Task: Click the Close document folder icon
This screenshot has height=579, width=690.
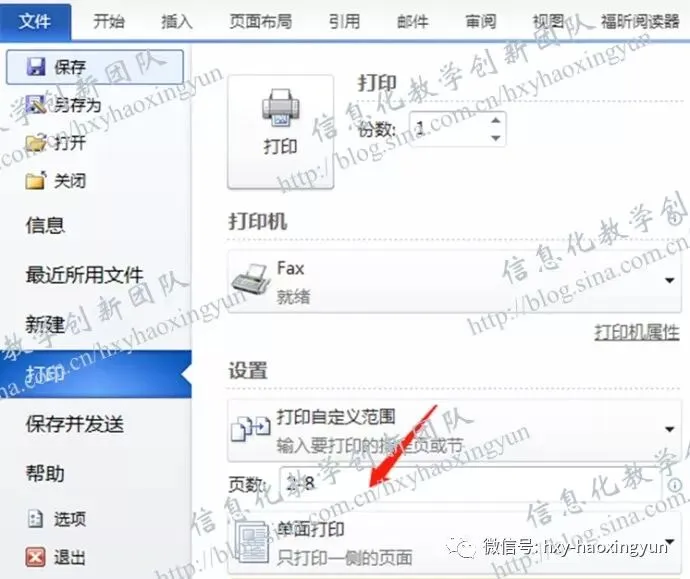Action: coord(36,180)
